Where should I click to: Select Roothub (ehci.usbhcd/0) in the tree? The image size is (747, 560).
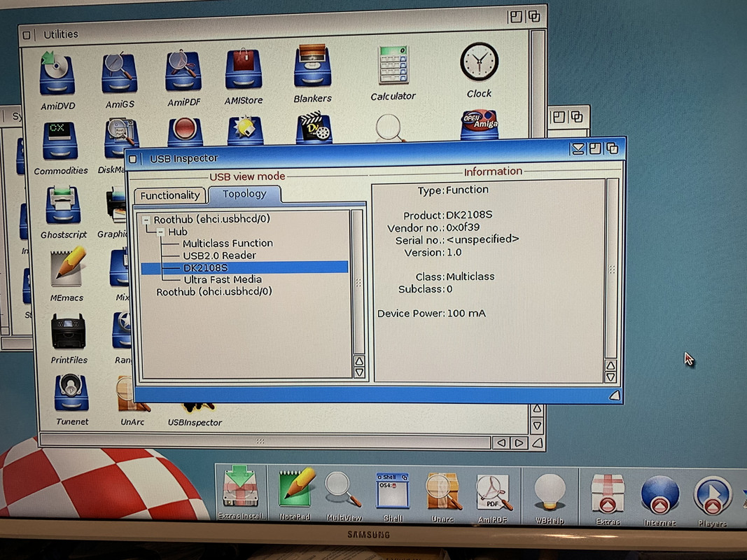tap(211, 219)
